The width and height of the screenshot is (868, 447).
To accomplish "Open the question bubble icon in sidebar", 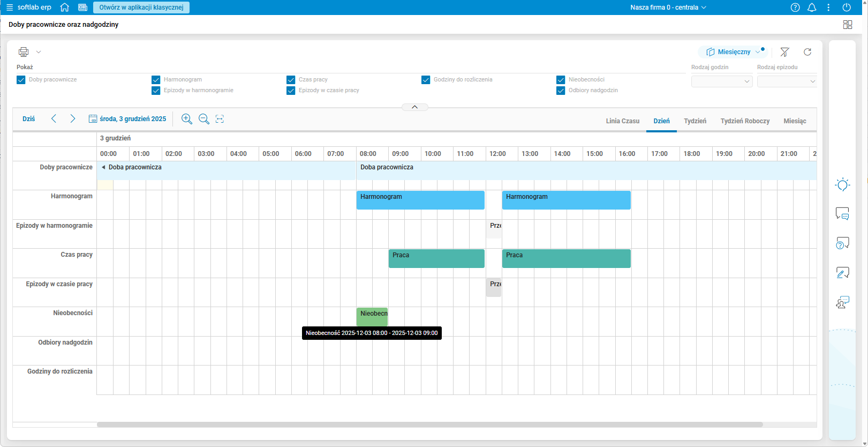I will pos(842,243).
